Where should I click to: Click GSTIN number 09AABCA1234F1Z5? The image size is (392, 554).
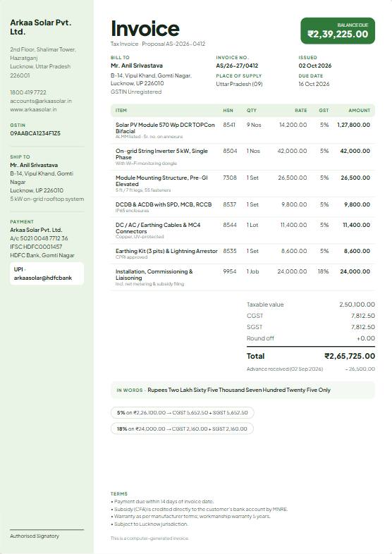point(35,133)
